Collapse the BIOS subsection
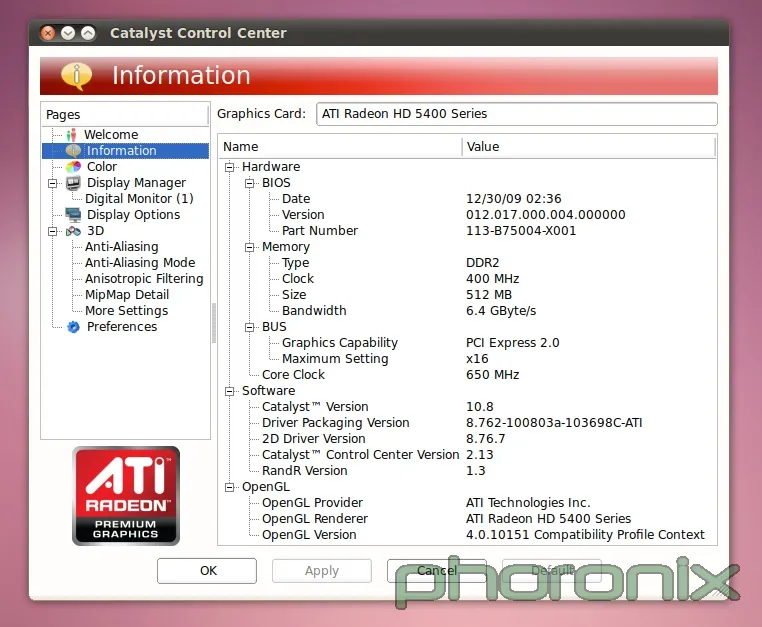 tap(250, 183)
